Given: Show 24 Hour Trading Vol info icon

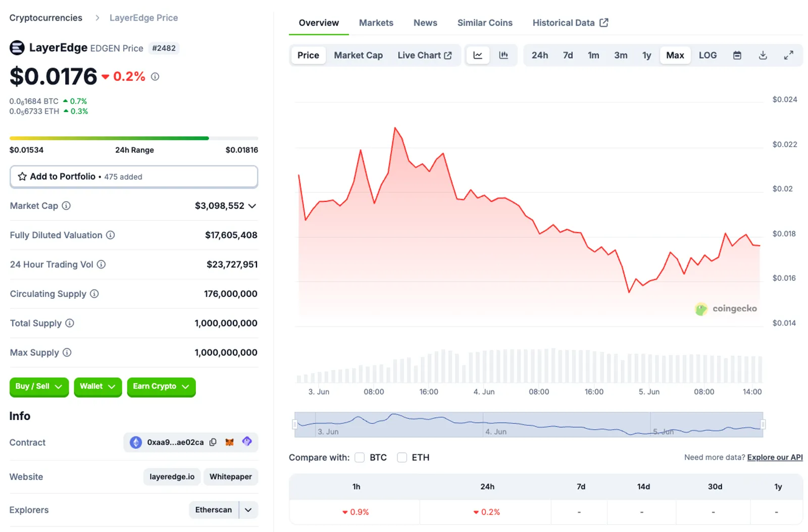Looking at the screenshot, I should click(x=102, y=264).
